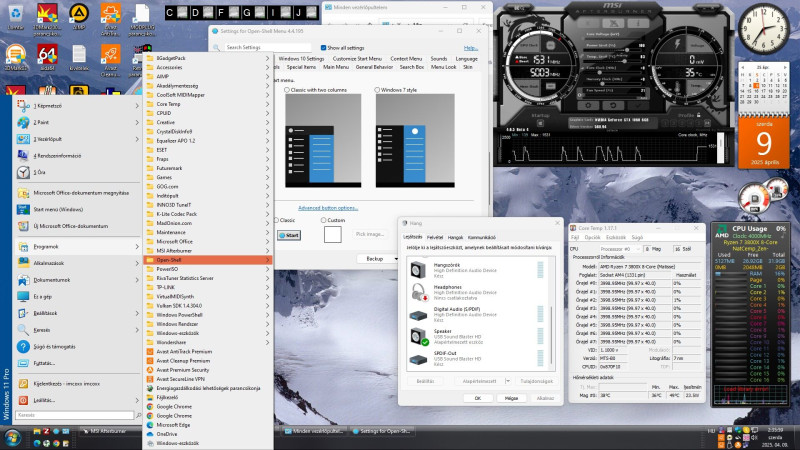
Task: Open MSI Afterburner settings gear
Action: 588,105
